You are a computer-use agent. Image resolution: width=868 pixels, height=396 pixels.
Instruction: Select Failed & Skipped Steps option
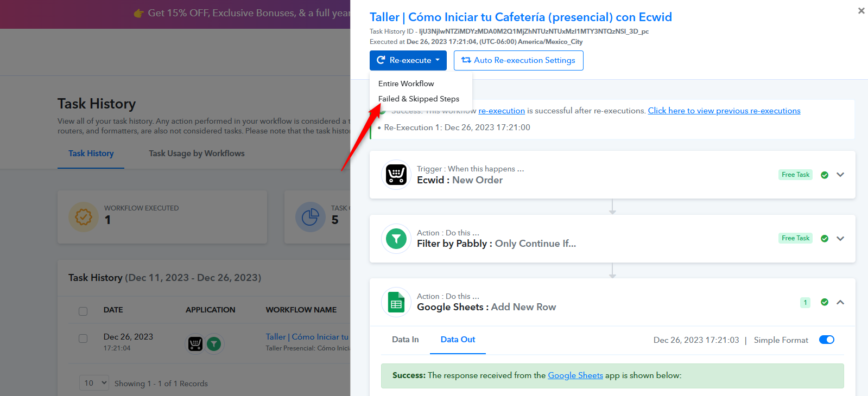click(x=419, y=99)
